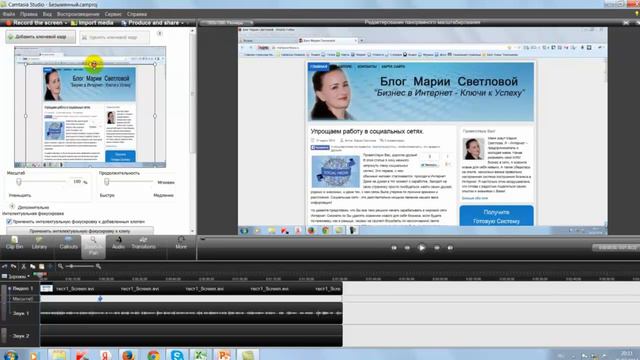The width and height of the screenshot is (640, 360).
Task: Open the Дорожки tracks dropdown
Action: (16, 276)
